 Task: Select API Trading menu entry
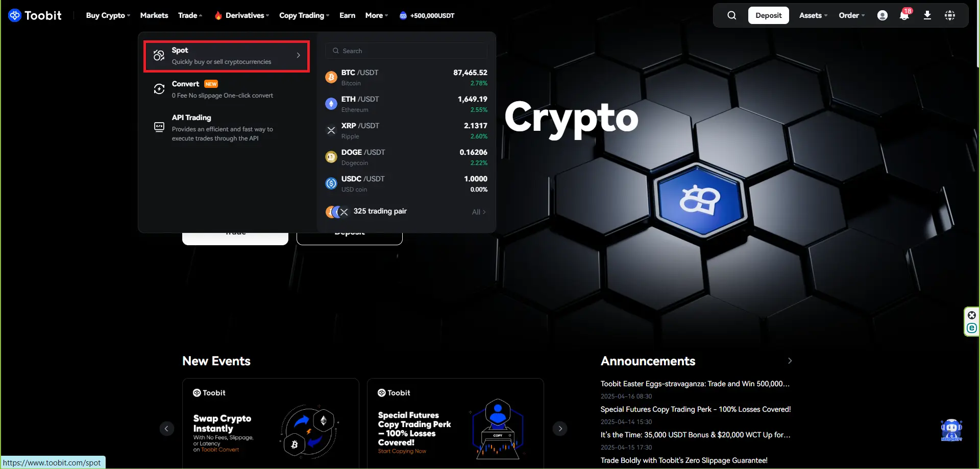(223, 127)
